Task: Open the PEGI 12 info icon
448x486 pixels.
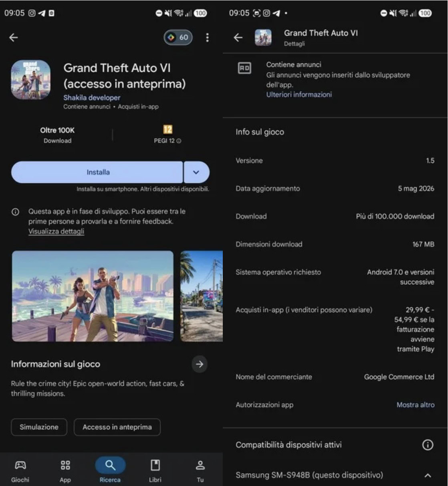Action: [x=179, y=141]
